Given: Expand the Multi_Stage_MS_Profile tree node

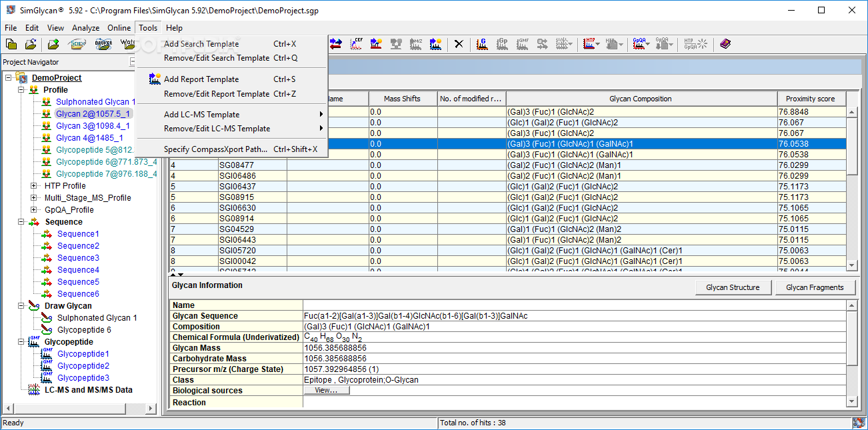Looking at the screenshot, I should pos(34,198).
